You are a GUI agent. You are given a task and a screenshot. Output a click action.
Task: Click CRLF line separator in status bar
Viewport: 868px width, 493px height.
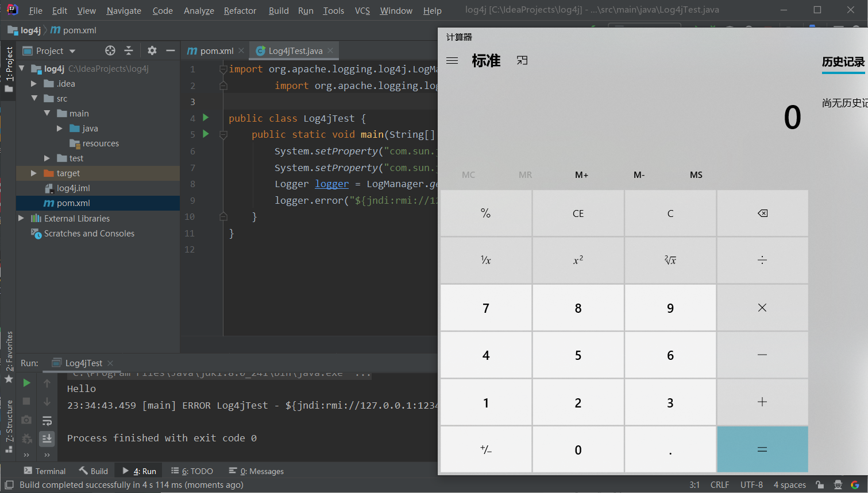[x=720, y=485]
